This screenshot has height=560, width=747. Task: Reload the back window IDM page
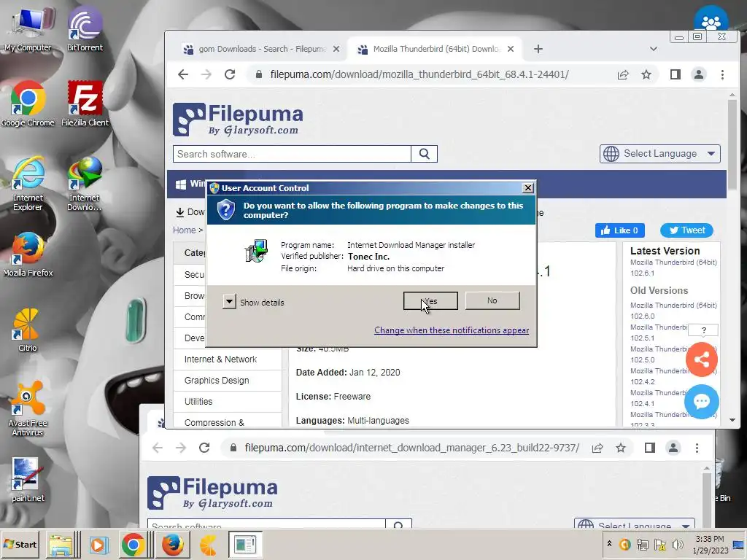tap(204, 448)
